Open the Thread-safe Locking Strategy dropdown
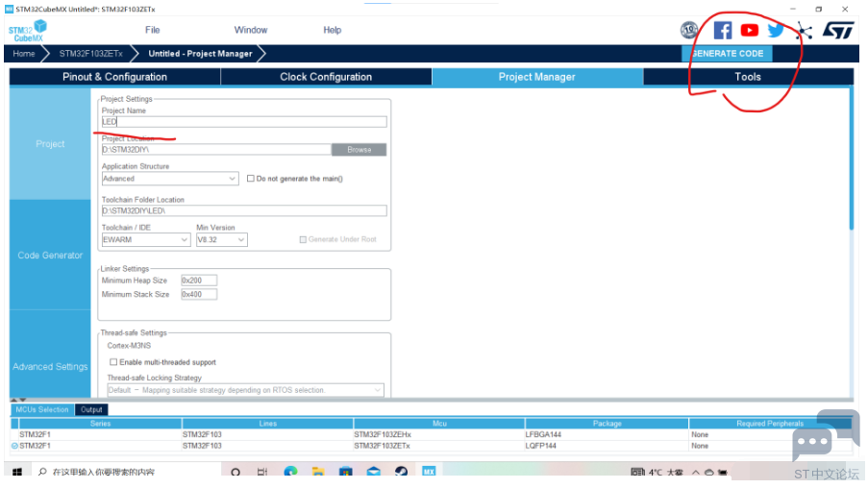This screenshot has height=489, width=868. tap(245, 390)
